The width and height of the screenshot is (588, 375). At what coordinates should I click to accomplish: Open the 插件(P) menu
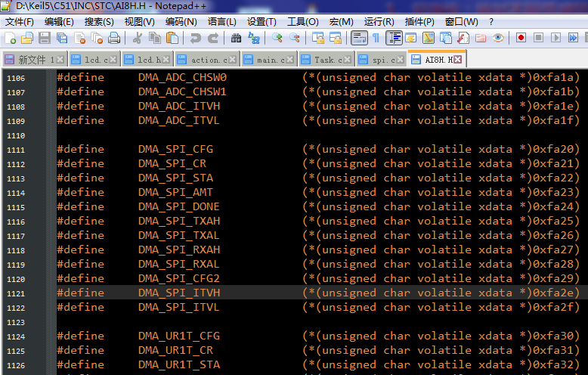pyautogui.click(x=419, y=22)
